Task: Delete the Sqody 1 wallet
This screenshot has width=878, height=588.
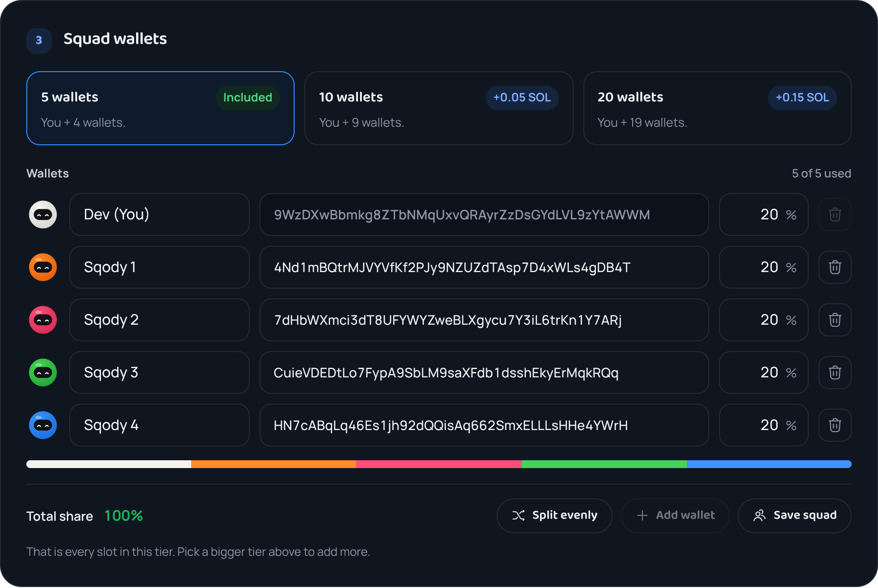Action: 835,267
